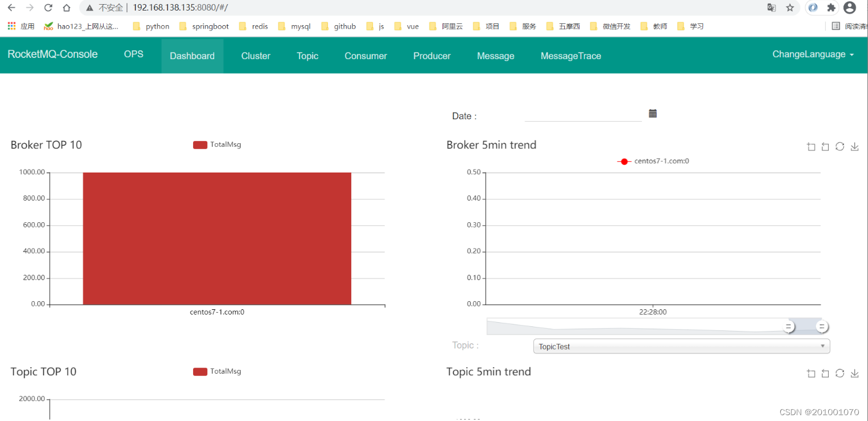Open the redis bookmark folder

pos(254,26)
